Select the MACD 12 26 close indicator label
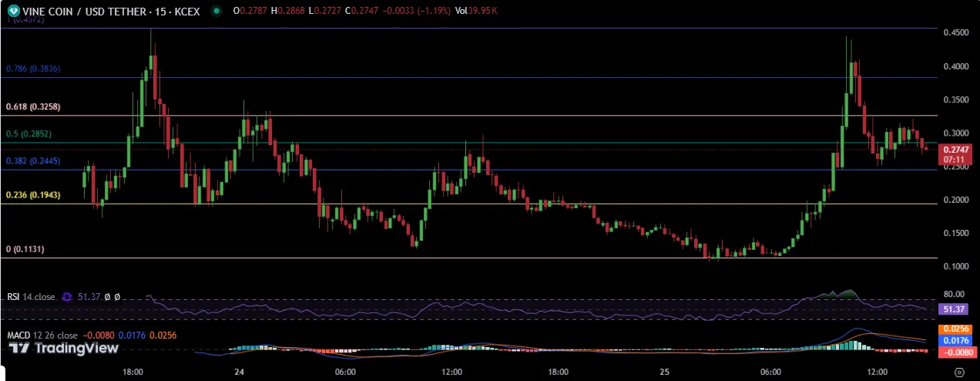980x381 pixels. [42, 335]
